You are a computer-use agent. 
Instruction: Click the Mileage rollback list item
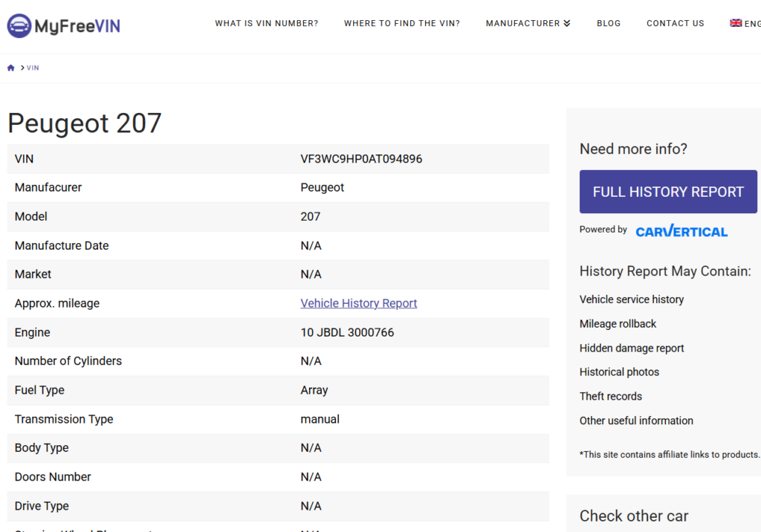coord(618,324)
